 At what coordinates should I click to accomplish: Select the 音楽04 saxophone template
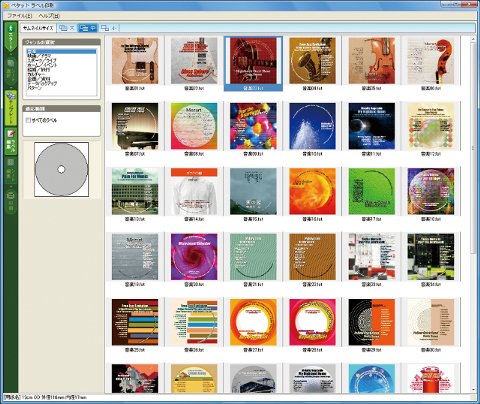click(x=312, y=61)
